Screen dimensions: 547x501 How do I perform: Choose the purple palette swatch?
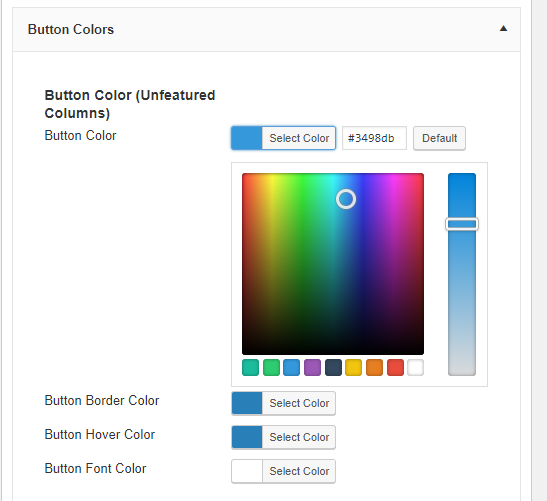click(x=312, y=367)
